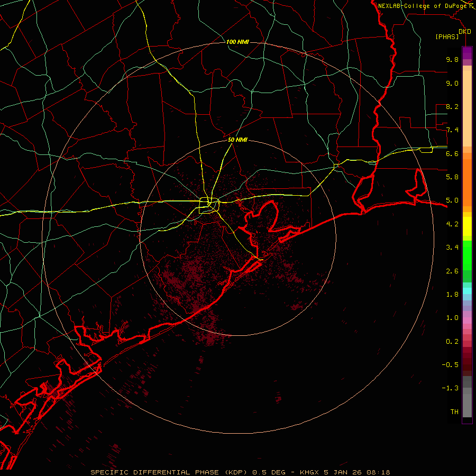Click the 7.4 value on the scale
476x476 pixels.
coord(452,130)
